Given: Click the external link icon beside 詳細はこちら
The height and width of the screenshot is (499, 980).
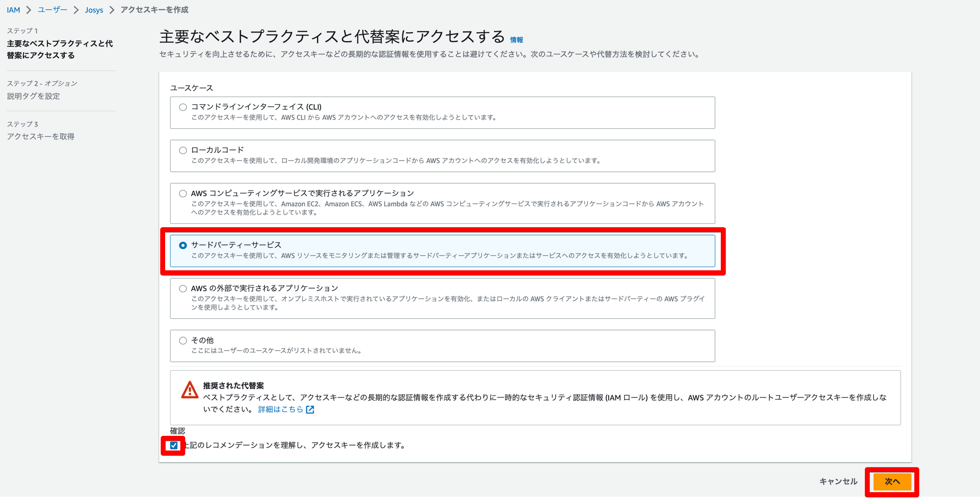Looking at the screenshot, I should coord(310,409).
